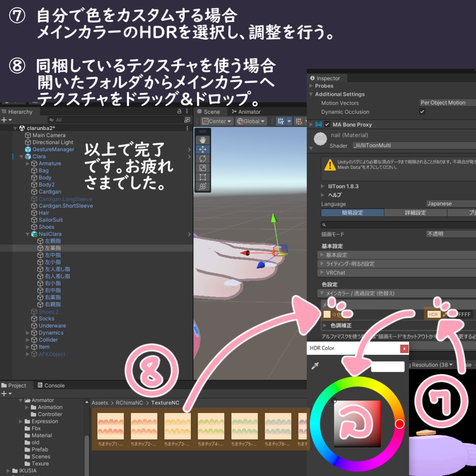
Task: Open the Console tab
Action: [x=51, y=385]
